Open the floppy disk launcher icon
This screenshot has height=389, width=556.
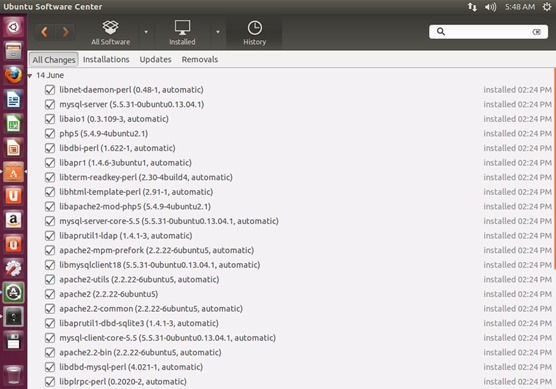(x=13, y=341)
